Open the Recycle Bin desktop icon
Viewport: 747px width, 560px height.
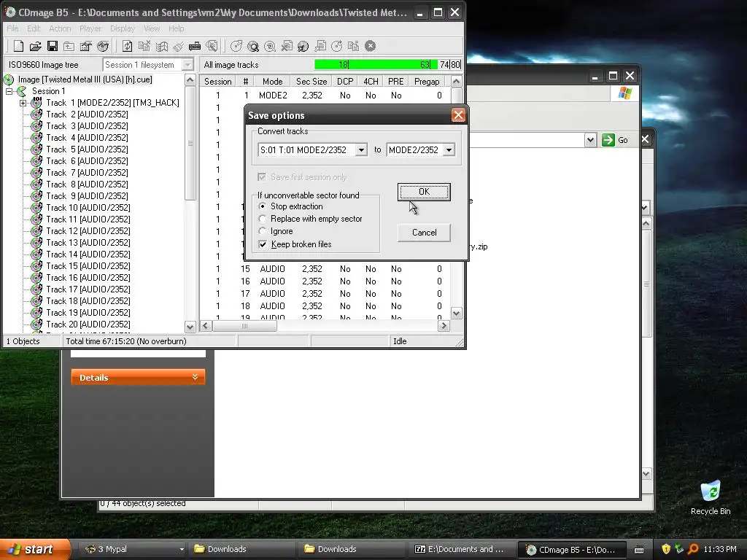click(x=711, y=498)
